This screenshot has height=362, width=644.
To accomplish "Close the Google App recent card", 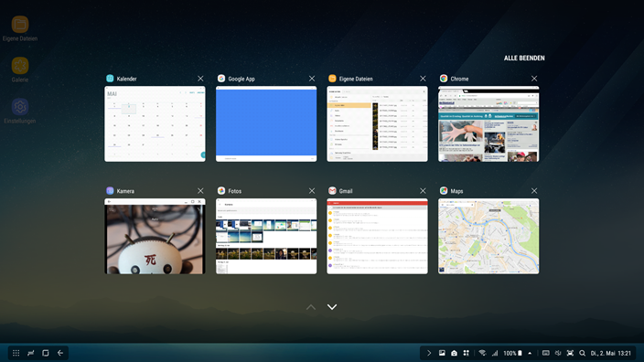I will [312, 79].
